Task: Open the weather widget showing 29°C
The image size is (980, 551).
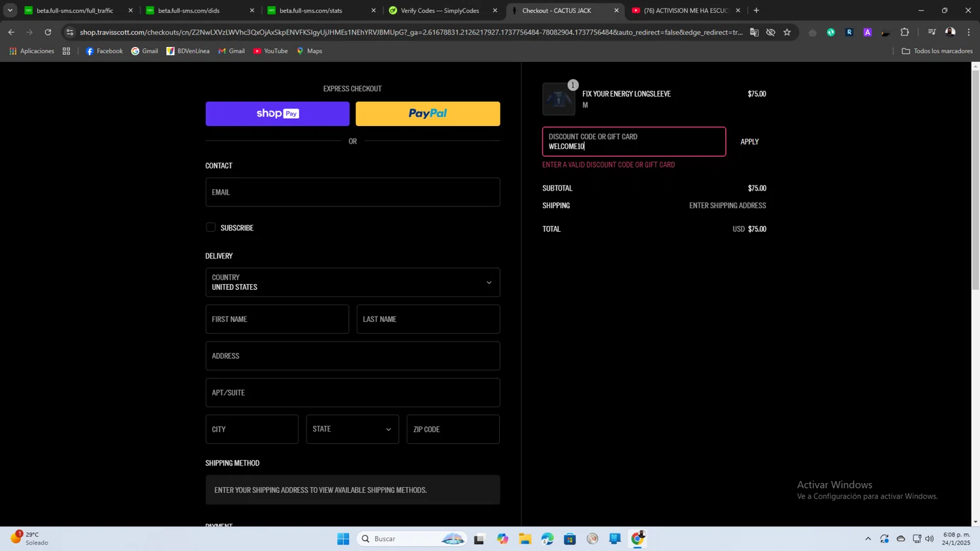Action: pyautogui.click(x=30, y=539)
